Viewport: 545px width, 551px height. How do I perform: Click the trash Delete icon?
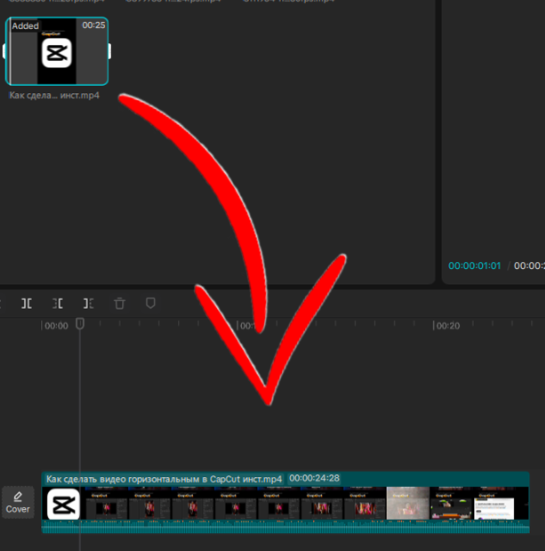pyautogui.click(x=119, y=303)
